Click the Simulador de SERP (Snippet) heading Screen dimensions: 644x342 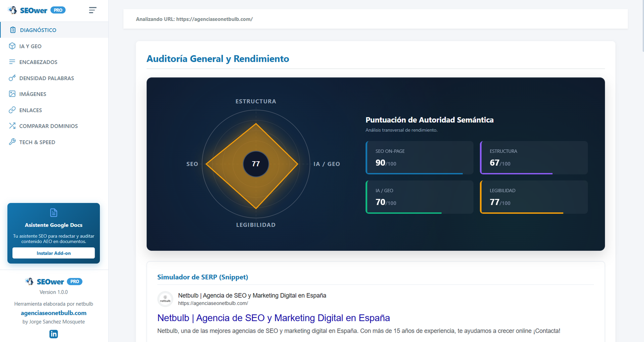(202, 277)
